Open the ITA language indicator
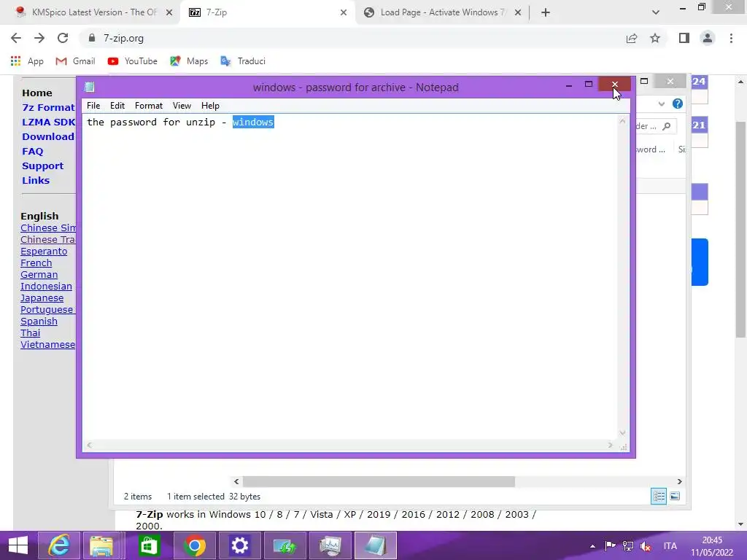The height and width of the screenshot is (560, 747). tap(670, 546)
